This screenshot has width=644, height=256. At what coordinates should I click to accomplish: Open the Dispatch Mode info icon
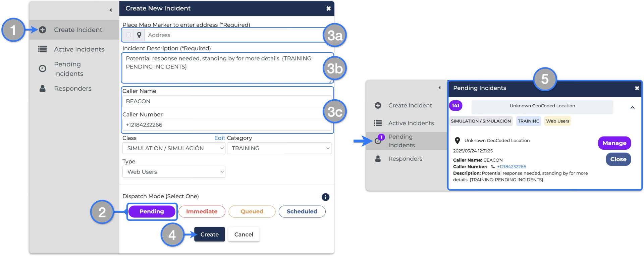[325, 197]
